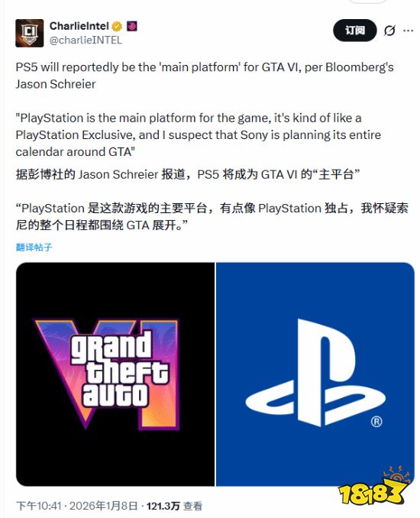
Task: Open the Grand Theft Auto VI image
Action: (115, 374)
